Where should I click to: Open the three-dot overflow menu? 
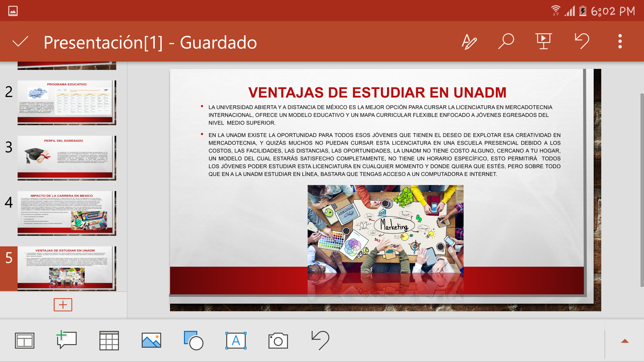point(620,41)
